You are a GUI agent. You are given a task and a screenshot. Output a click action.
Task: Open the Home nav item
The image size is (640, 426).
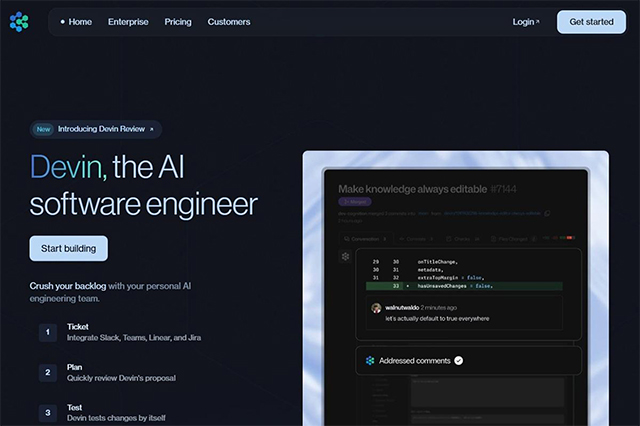(x=76, y=21)
